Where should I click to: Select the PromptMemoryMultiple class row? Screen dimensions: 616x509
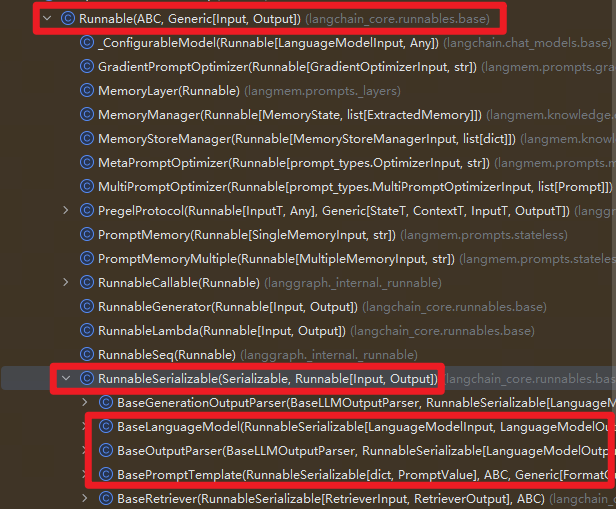308,258
